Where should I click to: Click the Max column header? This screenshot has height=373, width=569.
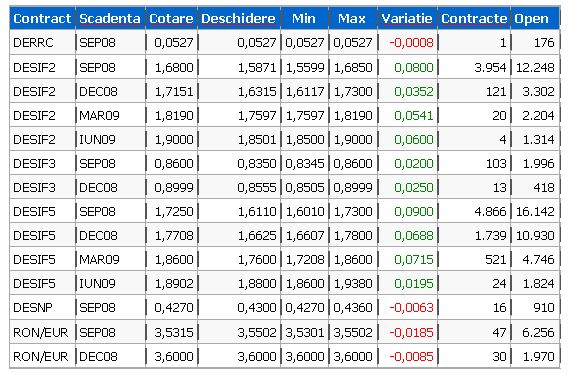pos(352,18)
